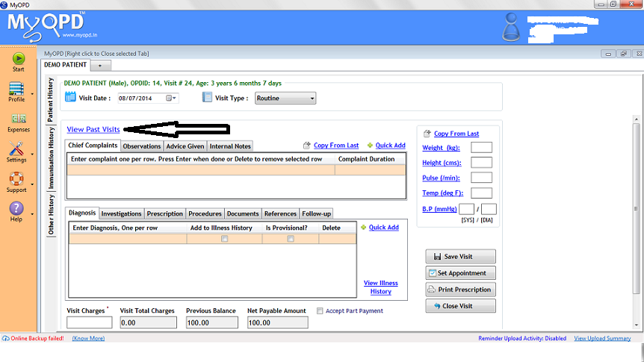The image size is (644, 362).
Task: Open the Prescription tab
Action: coord(164,213)
